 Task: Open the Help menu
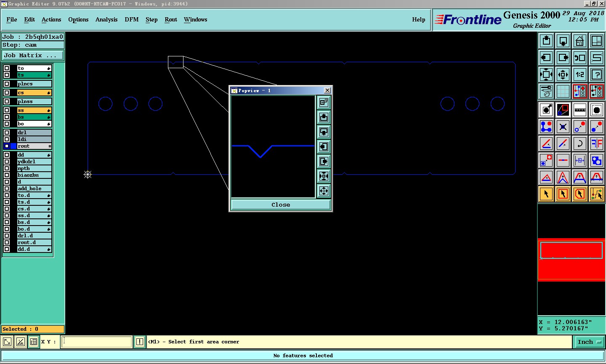pyautogui.click(x=419, y=19)
